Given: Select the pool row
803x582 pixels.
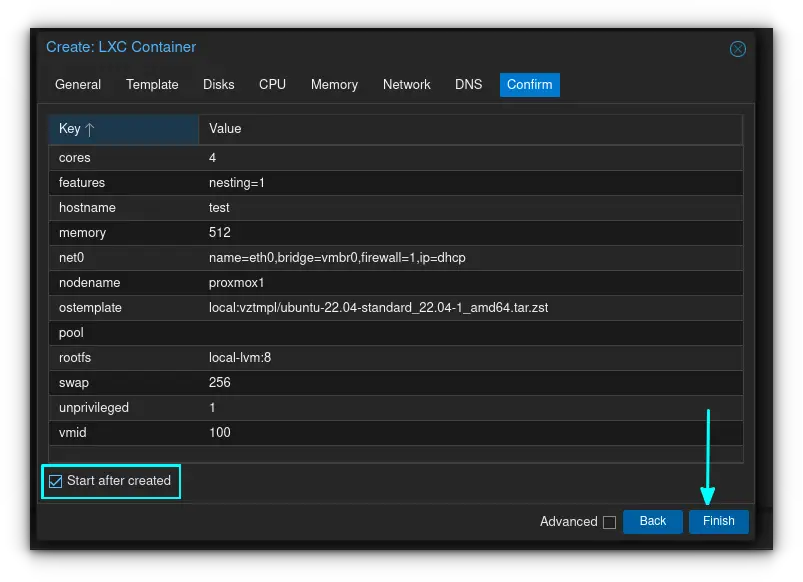Looking at the screenshot, I should 395,333.
